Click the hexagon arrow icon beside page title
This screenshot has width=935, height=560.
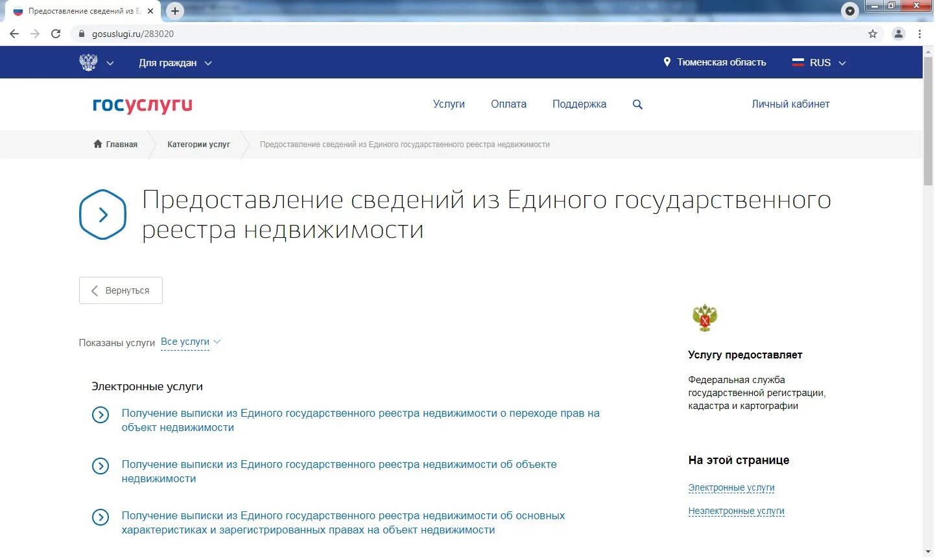[x=102, y=215]
